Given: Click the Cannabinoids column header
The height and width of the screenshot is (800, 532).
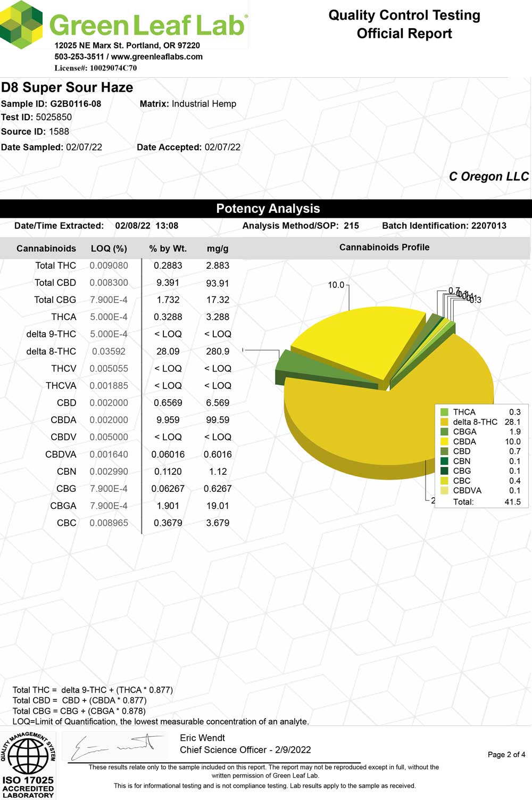Looking at the screenshot, I should (46, 249).
